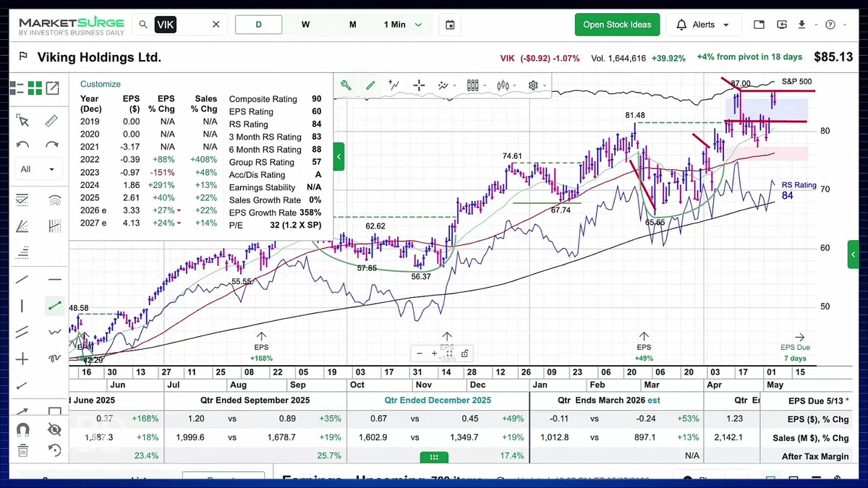The width and height of the screenshot is (868, 488).
Task: Click the redo arrow icon
Action: point(51,145)
